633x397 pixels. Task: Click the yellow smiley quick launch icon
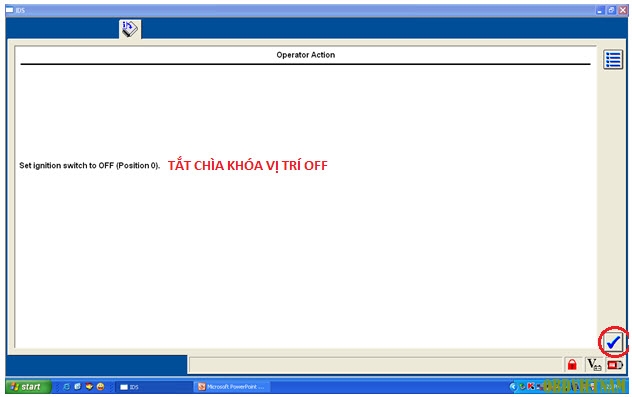[100, 387]
